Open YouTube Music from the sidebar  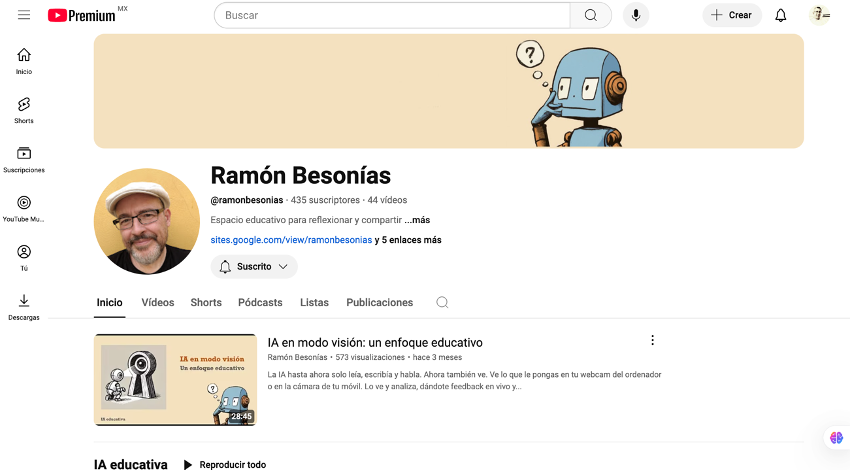pyautogui.click(x=24, y=209)
